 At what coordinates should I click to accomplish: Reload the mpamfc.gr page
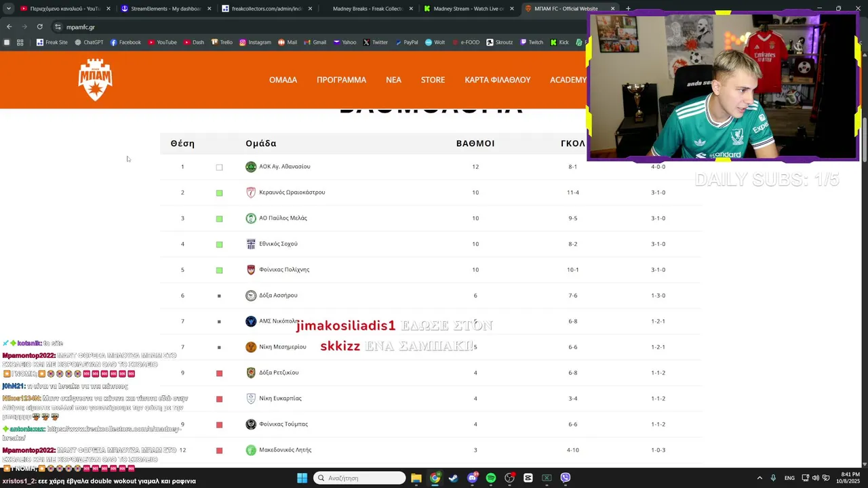click(40, 27)
